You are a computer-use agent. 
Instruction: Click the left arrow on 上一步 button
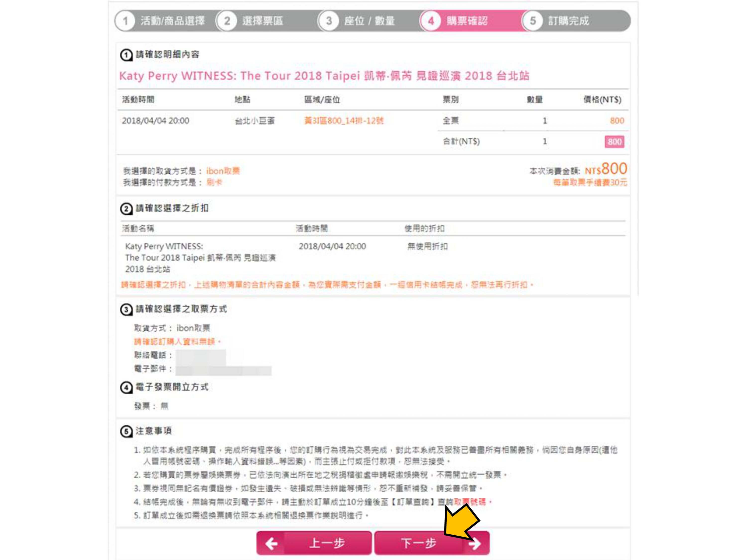[271, 543]
